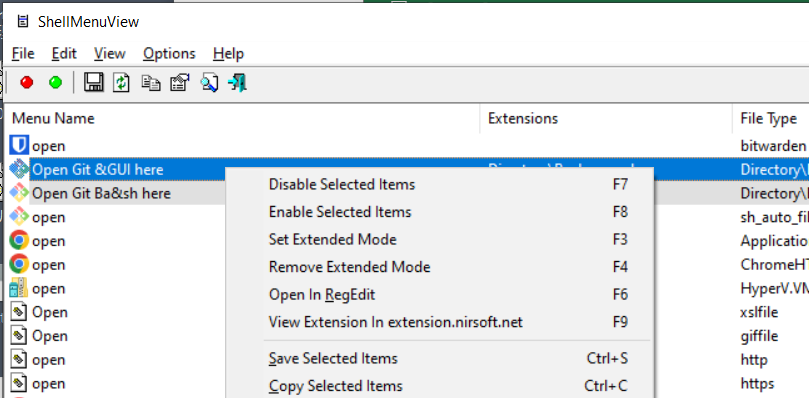Click the file icon on the https row
The height and width of the screenshot is (398, 809).
(x=19, y=383)
